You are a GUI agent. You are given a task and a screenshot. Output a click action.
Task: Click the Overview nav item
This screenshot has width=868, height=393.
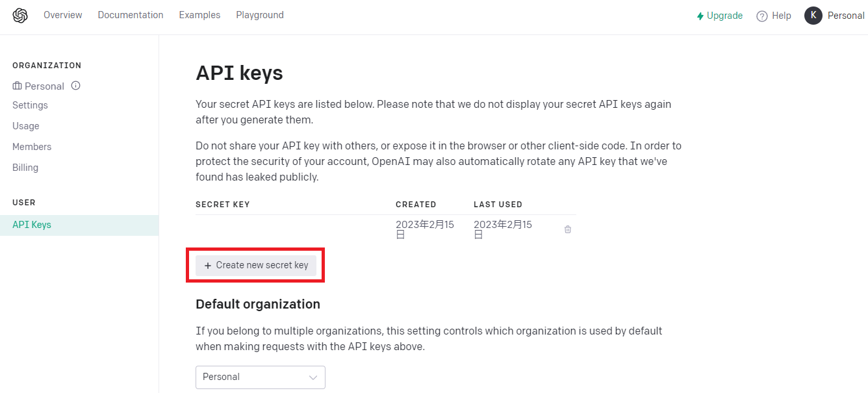click(62, 14)
